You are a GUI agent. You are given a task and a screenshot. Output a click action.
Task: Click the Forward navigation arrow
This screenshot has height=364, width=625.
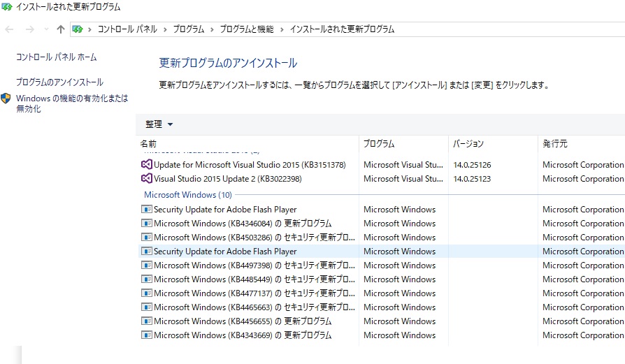(30, 29)
